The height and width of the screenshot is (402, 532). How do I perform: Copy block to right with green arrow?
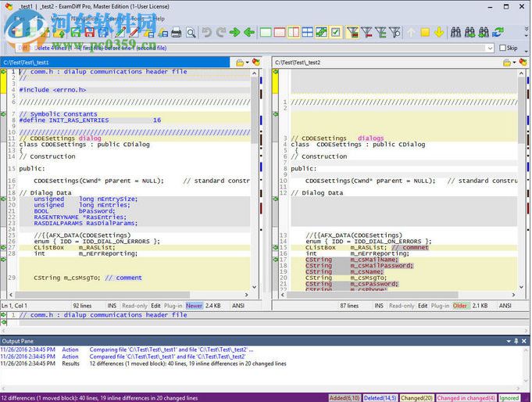pyautogui.click(x=234, y=33)
